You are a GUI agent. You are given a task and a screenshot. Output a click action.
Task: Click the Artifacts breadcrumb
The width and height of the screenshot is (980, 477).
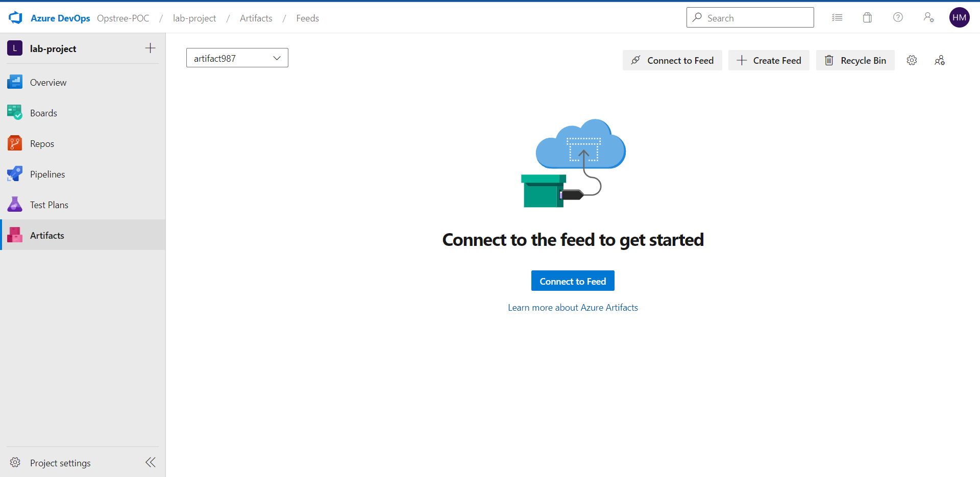pos(256,18)
